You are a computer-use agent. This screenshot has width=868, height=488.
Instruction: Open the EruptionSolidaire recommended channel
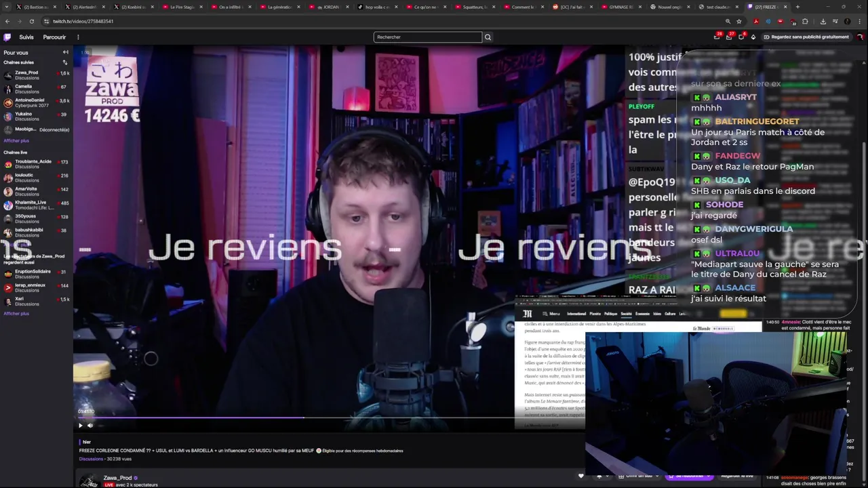click(37, 274)
